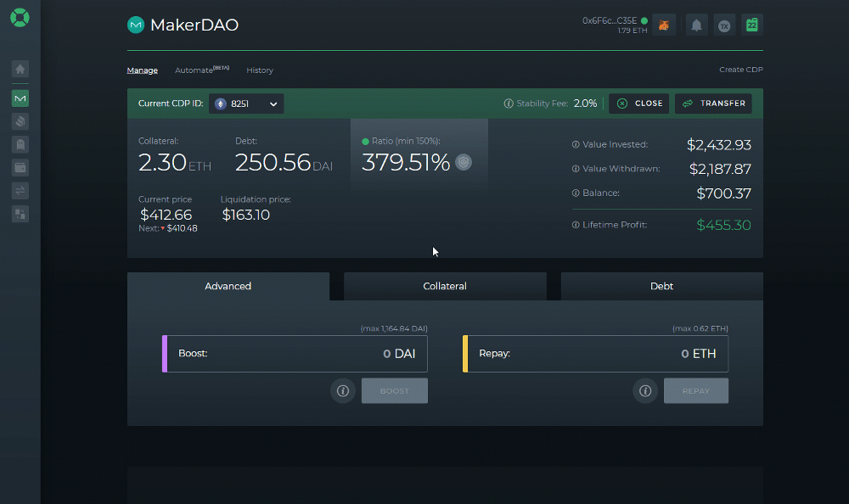This screenshot has width=849, height=504.
Task: Click the $700.37 balance amount
Action: [724, 193]
